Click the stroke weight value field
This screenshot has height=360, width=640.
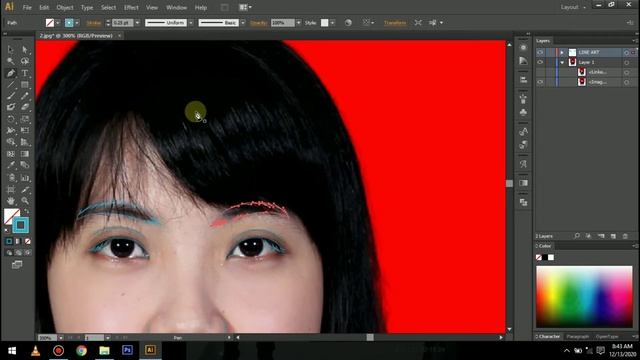point(123,23)
